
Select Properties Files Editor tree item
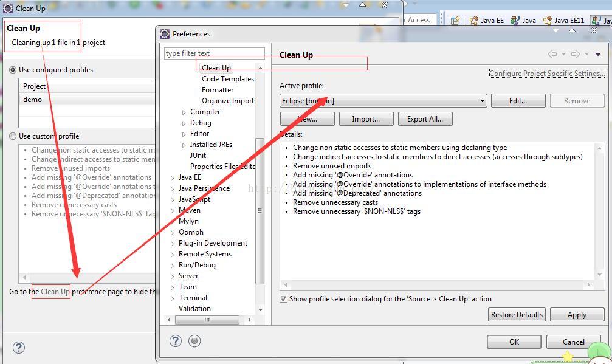click(x=222, y=166)
